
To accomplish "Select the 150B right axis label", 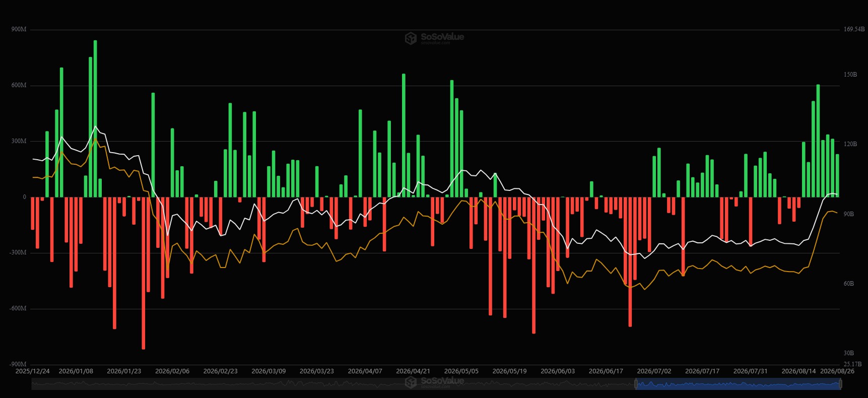I will [x=850, y=75].
